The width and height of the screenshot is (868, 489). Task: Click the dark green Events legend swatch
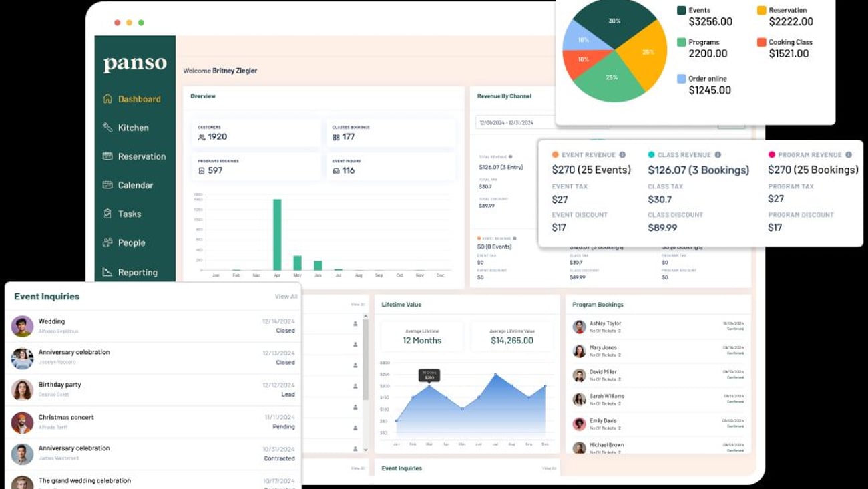coord(682,11)
